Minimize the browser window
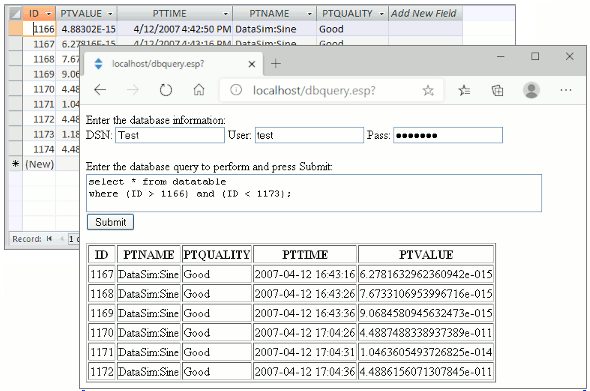Screen dimensions: 590x391 500,57
